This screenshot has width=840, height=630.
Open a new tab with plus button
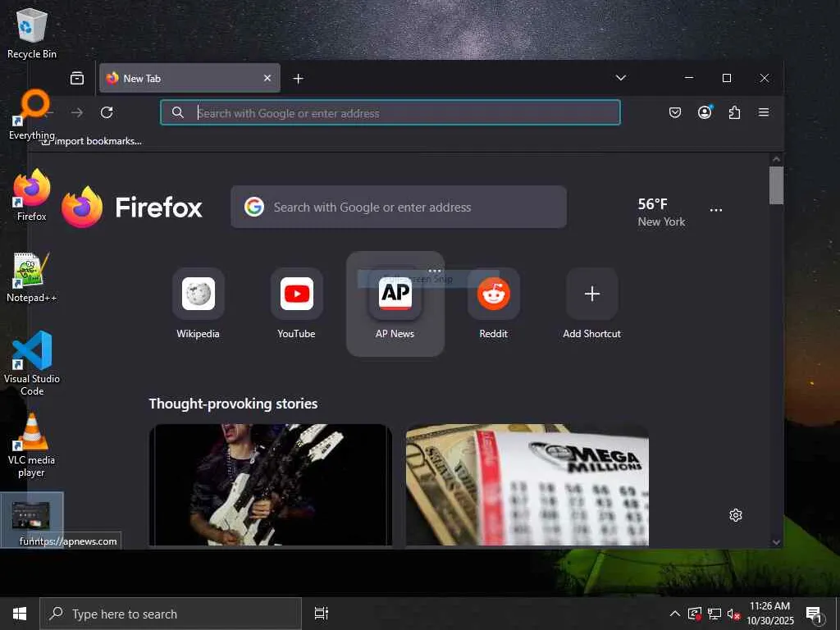click(299, 79)
